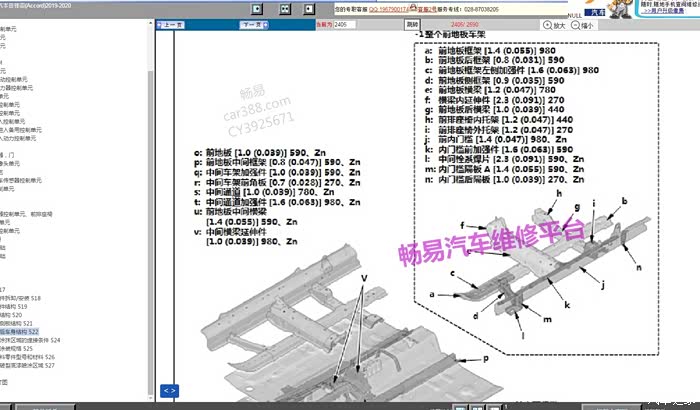Viewport: 700px width, 410px height.
Task: Click the page counter text 2405/2890
Action: click(465, 25)
